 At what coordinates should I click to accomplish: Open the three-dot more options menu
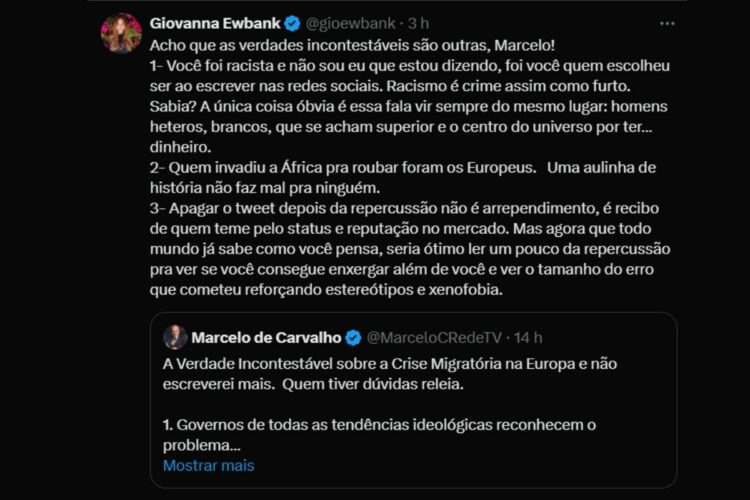pyautogui.click(x=666, y=22)
